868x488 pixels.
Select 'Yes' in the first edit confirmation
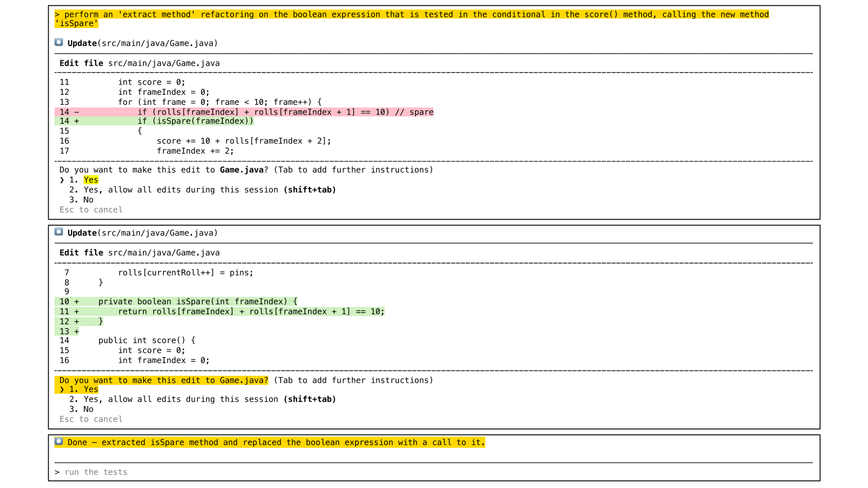(x=91, y=180)
